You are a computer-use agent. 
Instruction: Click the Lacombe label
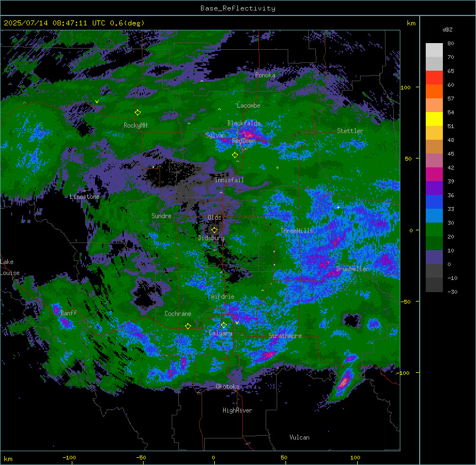[248, 105]
